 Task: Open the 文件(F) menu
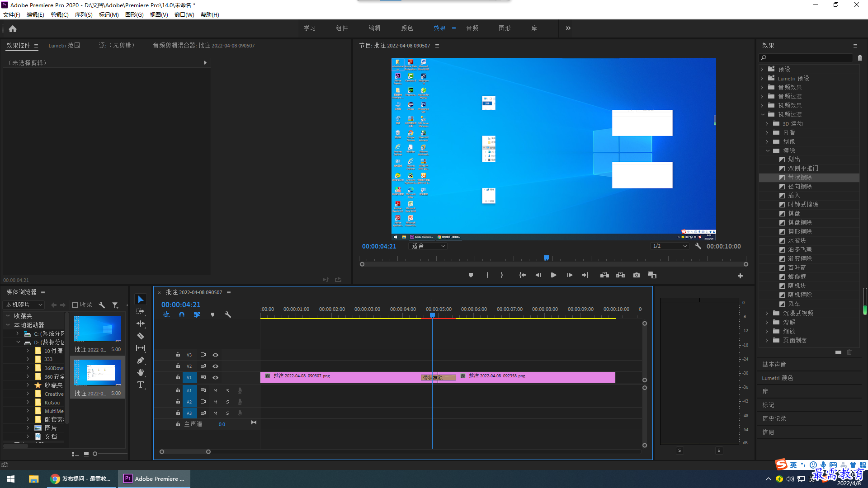12,15
